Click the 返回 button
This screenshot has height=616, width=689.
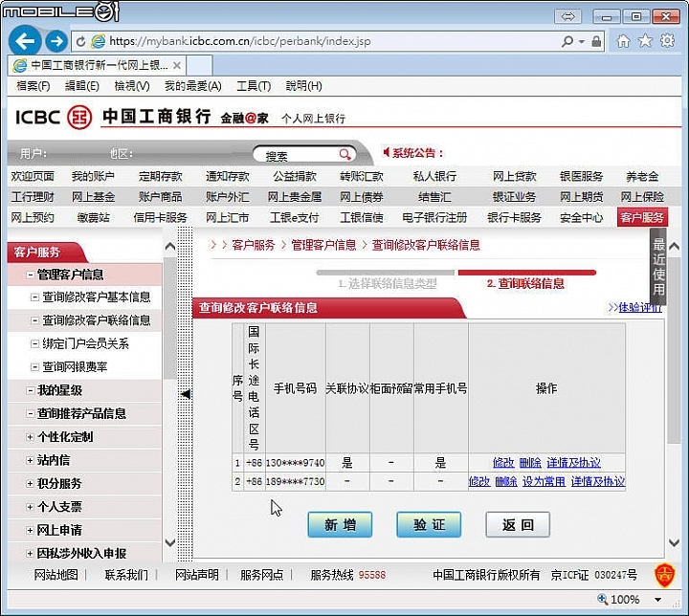pos(518,524)
